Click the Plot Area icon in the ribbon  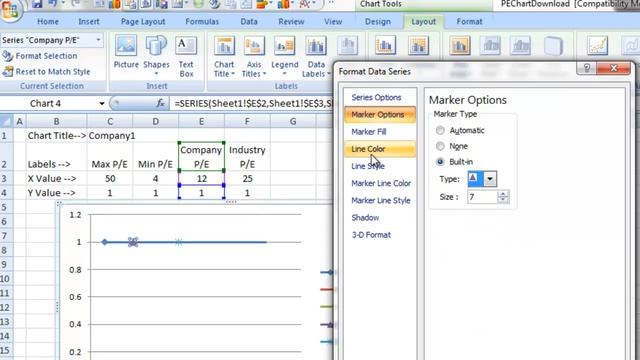pos(460,45)
